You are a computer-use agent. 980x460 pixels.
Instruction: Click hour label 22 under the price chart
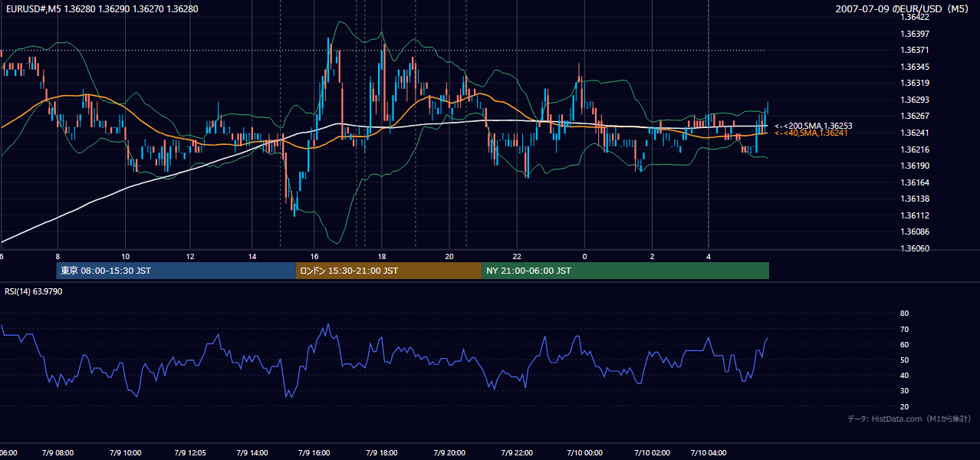pos(517,256)
